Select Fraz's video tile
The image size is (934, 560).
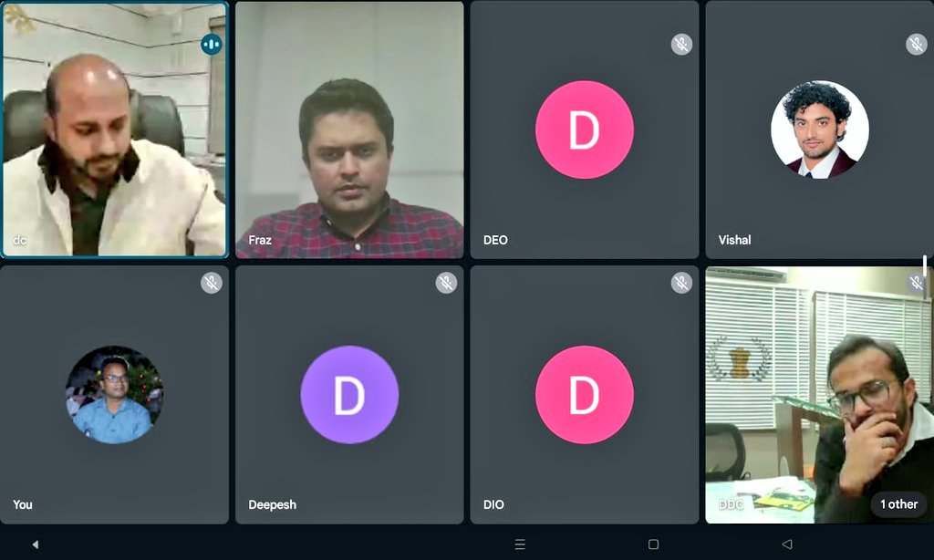(x=349, y=130)
